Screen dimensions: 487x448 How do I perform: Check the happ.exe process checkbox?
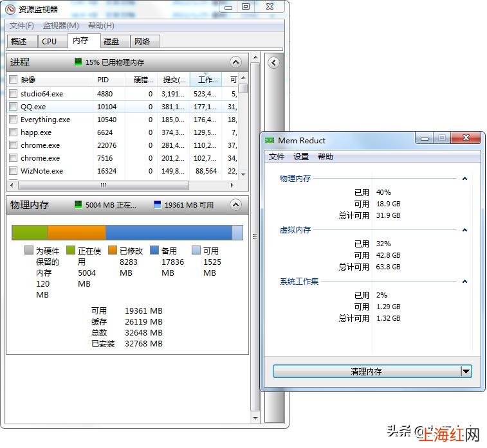tap(13, 132)
